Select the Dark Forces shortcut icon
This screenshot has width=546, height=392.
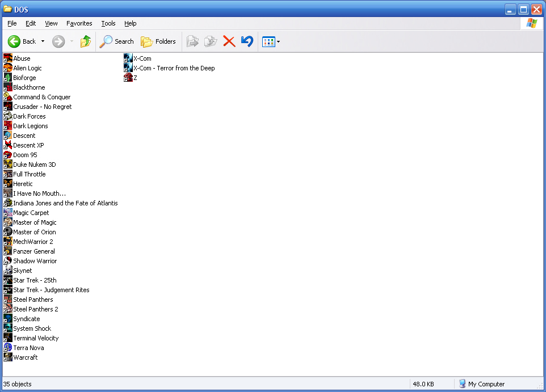[x=8, y=116]
